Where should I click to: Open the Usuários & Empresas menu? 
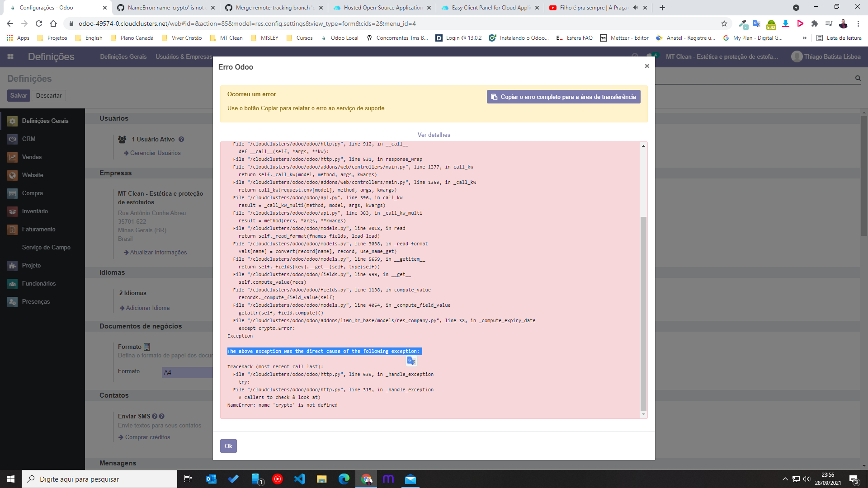point(184,56)
